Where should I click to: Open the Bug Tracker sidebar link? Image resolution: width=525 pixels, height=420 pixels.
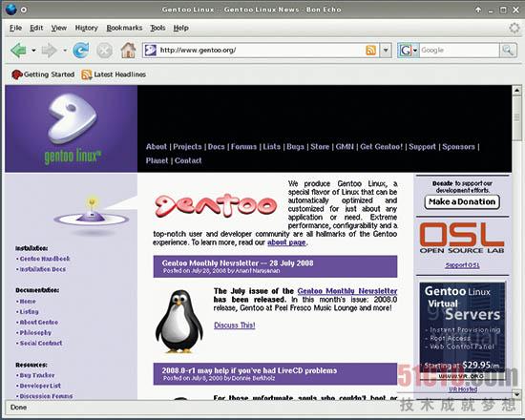[37, 375]
